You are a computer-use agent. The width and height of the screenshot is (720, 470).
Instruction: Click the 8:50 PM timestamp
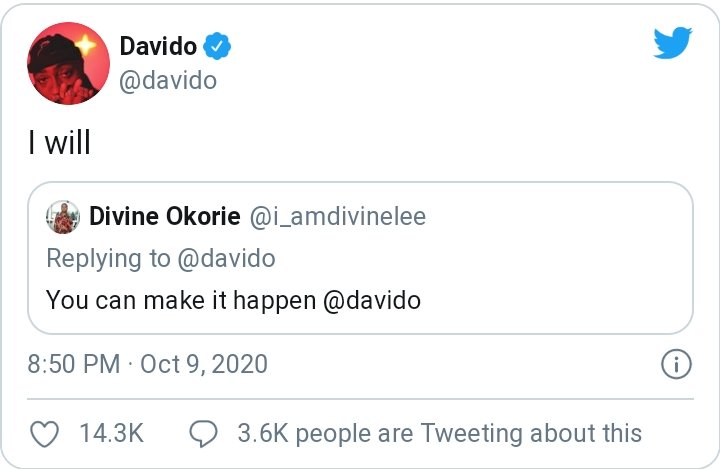74,363
